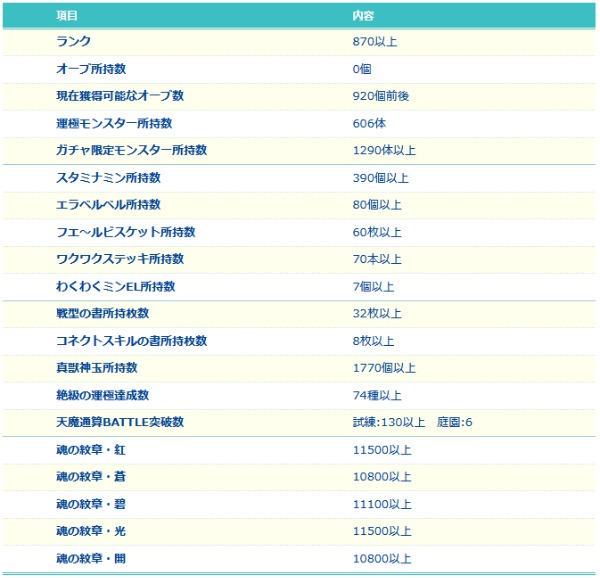Select the コネクトスキルの書所持枚数 label
The width and height of the screenshot is (600, 578).
[132, 340]
